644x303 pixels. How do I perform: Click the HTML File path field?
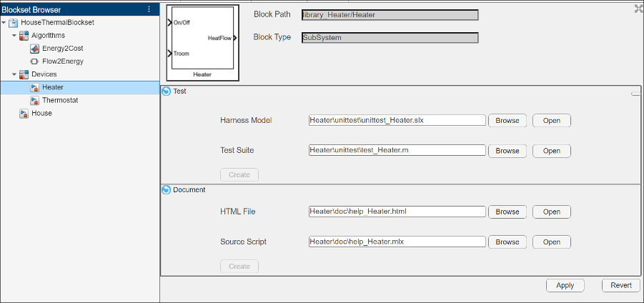[397, 212]
